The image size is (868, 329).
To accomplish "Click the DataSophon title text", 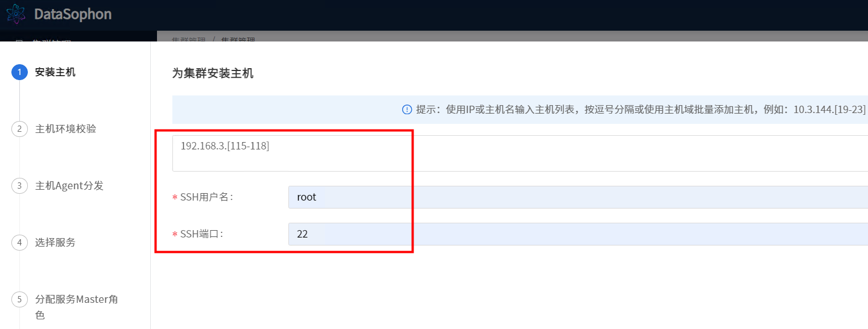I will click(x=73, y=14).
